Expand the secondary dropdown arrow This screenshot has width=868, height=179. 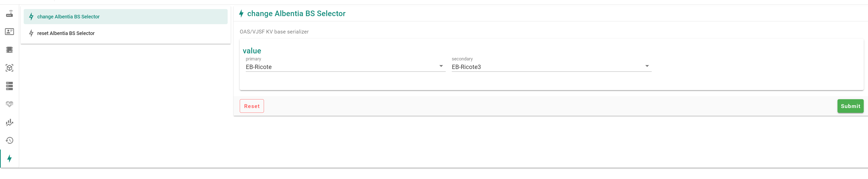647,66
